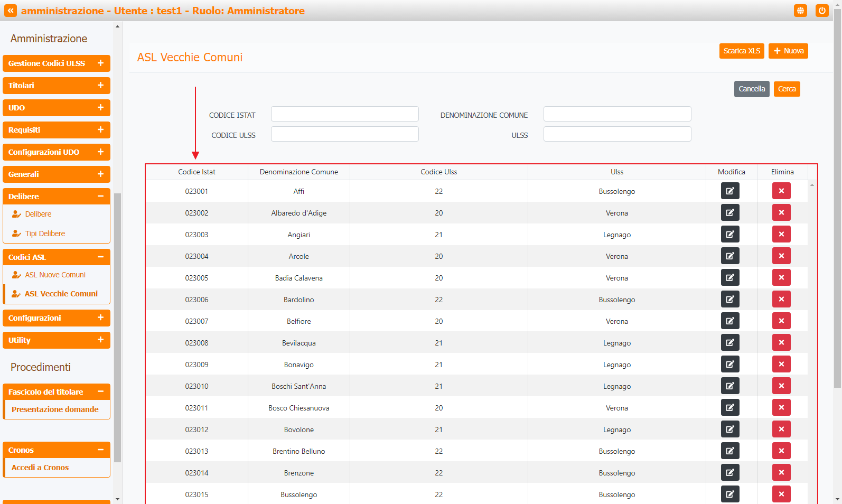This screenshot has height=504, width=842.
Task: Select Tipi Delibere menu item
Action: click(x=45, y=234)
